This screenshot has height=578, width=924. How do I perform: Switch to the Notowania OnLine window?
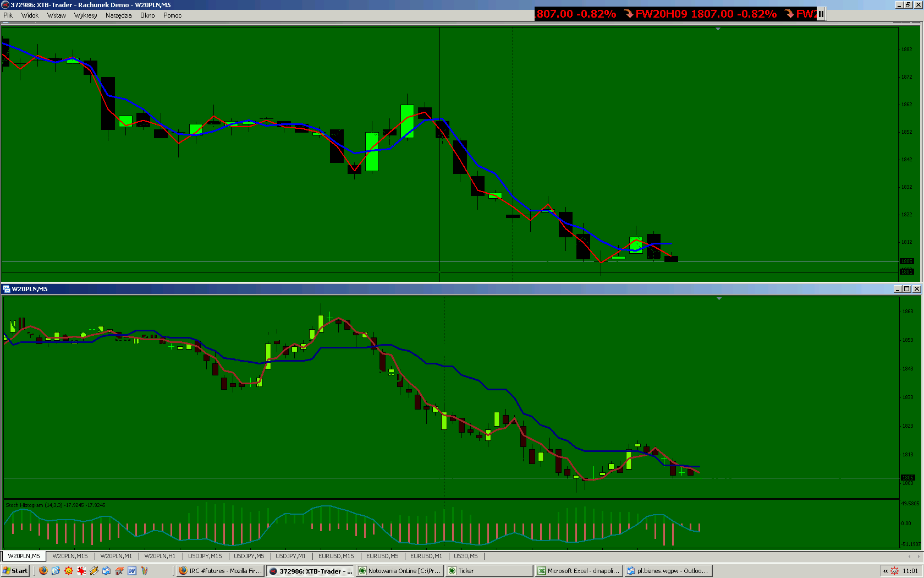(x=400, y=571)
